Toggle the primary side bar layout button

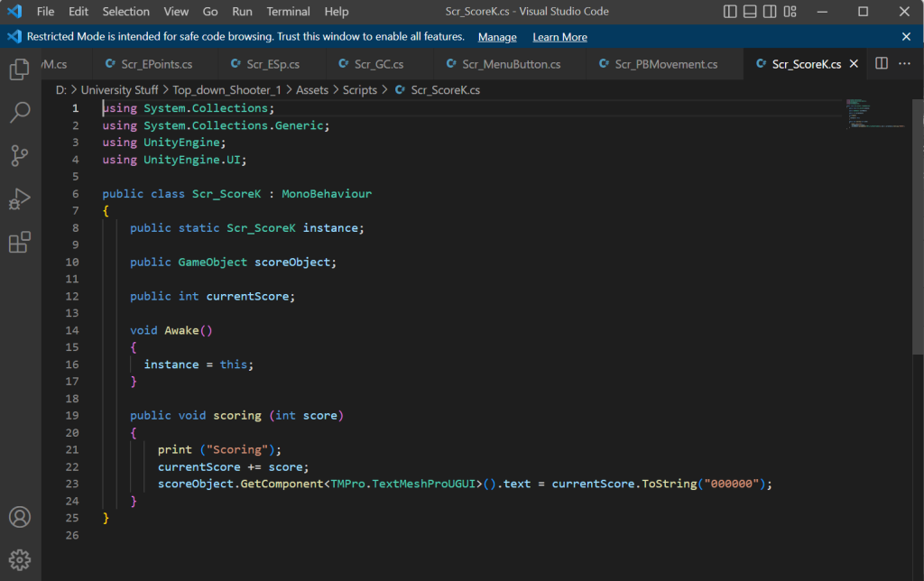(731, 12)
